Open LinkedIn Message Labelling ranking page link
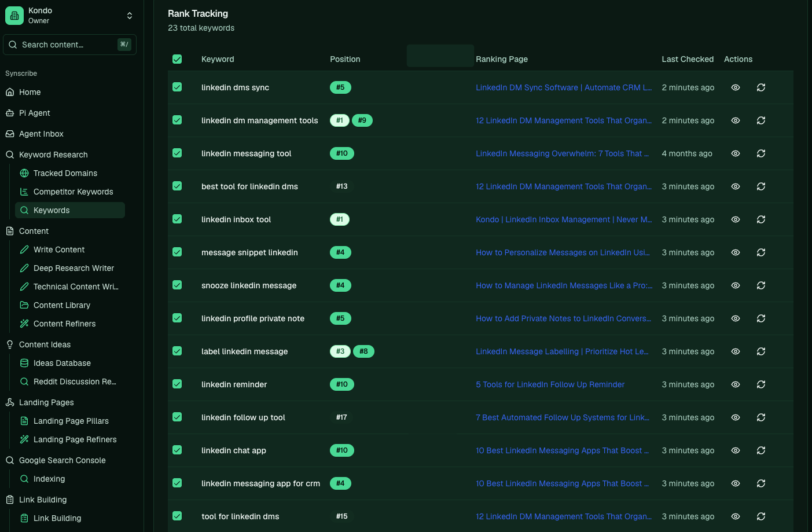Viewport: 812px width, 532px height. tap(562, 351)
